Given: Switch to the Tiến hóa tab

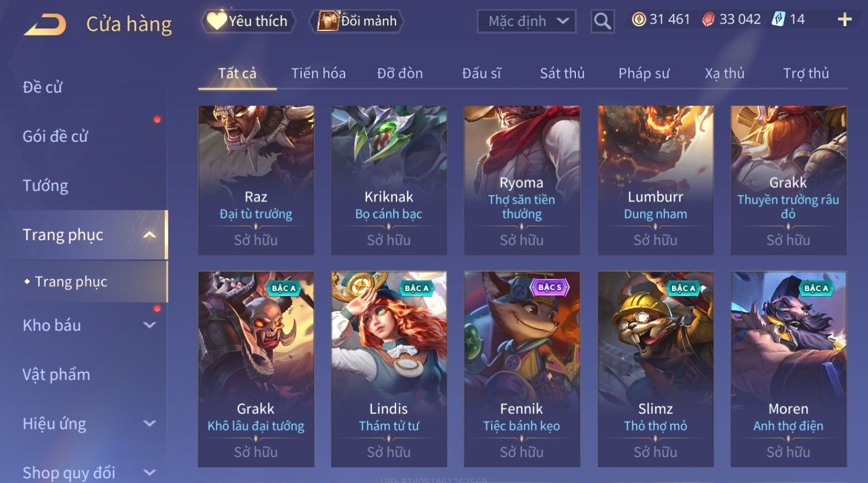Looking at the screenshot, I should tap(318, 73).
